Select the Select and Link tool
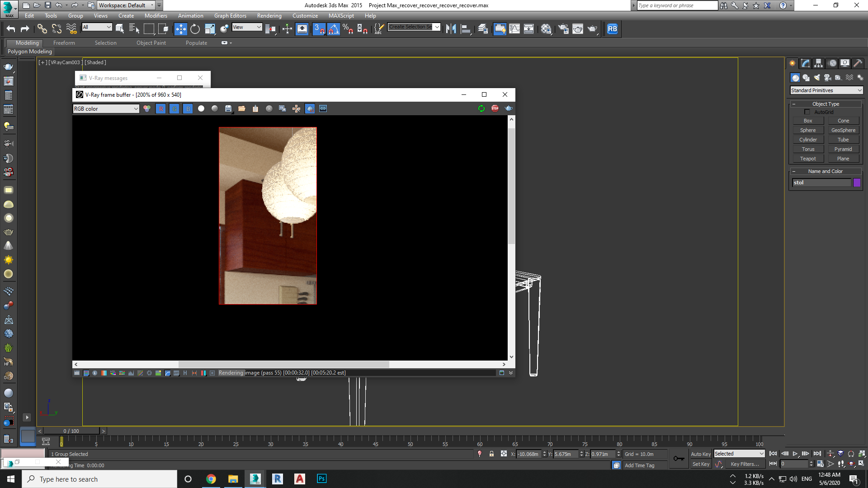This screenshot has width=868, height=488. point(42,29)
